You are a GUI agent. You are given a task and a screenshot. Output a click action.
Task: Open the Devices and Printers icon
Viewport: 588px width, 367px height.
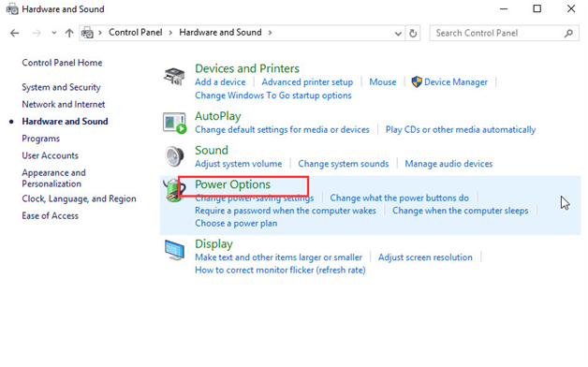click(x=174, y=76)
